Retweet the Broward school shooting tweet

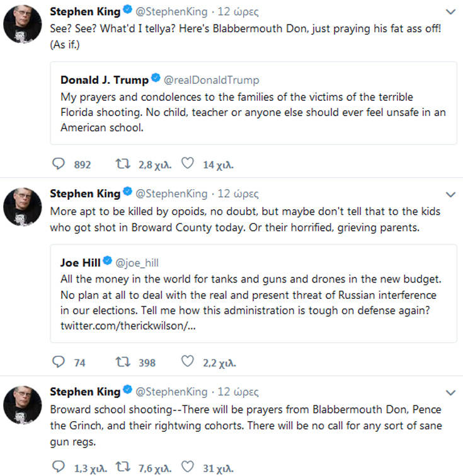pos(123,468)
